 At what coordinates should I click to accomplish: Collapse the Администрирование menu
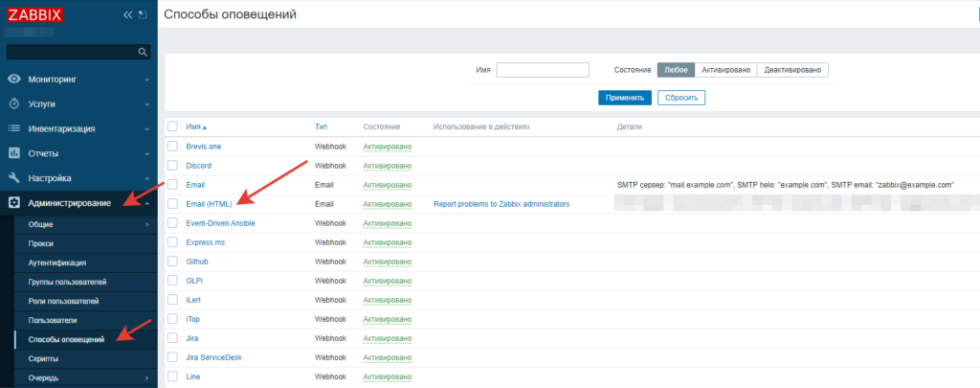click(x=78, y=203)
